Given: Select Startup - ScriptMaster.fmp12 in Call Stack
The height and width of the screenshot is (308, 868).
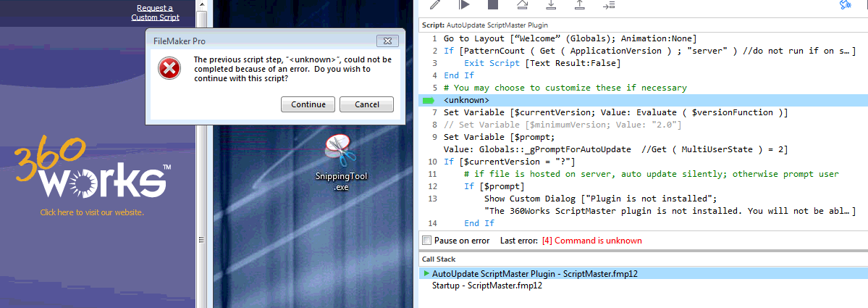Looking at the screenshot, I should click(x=642, y=286).
